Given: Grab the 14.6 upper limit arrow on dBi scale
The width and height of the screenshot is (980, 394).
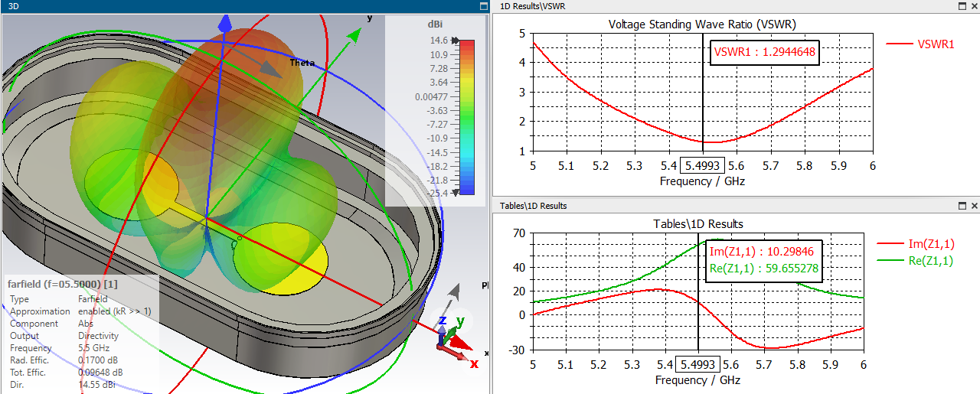Looking at the screenshot, I should [456, 41].
